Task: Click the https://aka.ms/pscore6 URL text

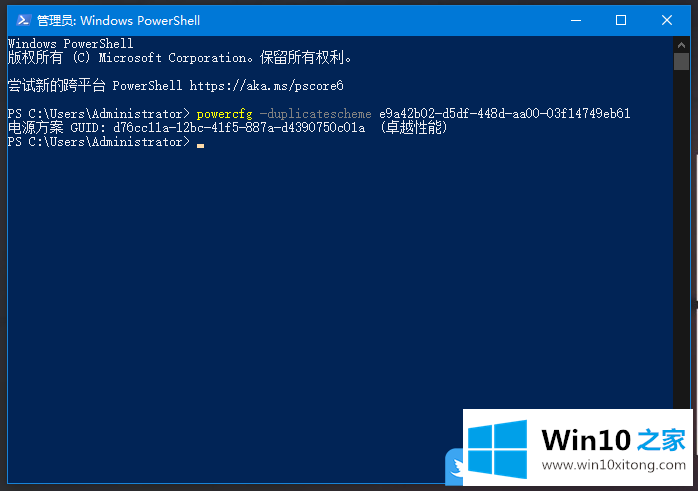Action: point(267,85)
